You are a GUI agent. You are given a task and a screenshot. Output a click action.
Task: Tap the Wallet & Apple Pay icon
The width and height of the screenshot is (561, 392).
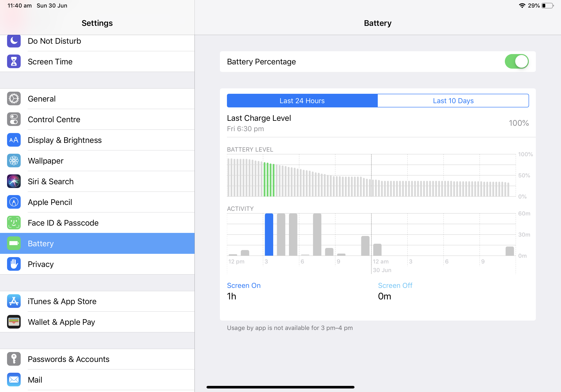pyautogui.click(x=14, y=322)
